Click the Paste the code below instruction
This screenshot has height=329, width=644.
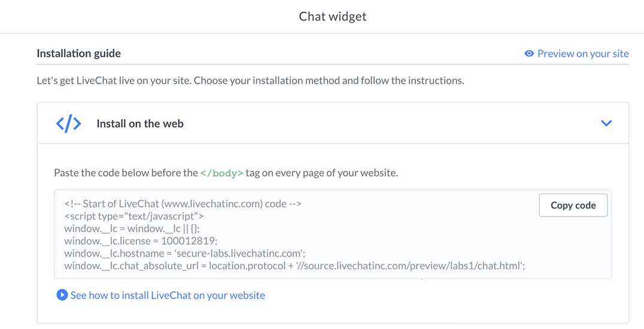click(x=126, y=173)
